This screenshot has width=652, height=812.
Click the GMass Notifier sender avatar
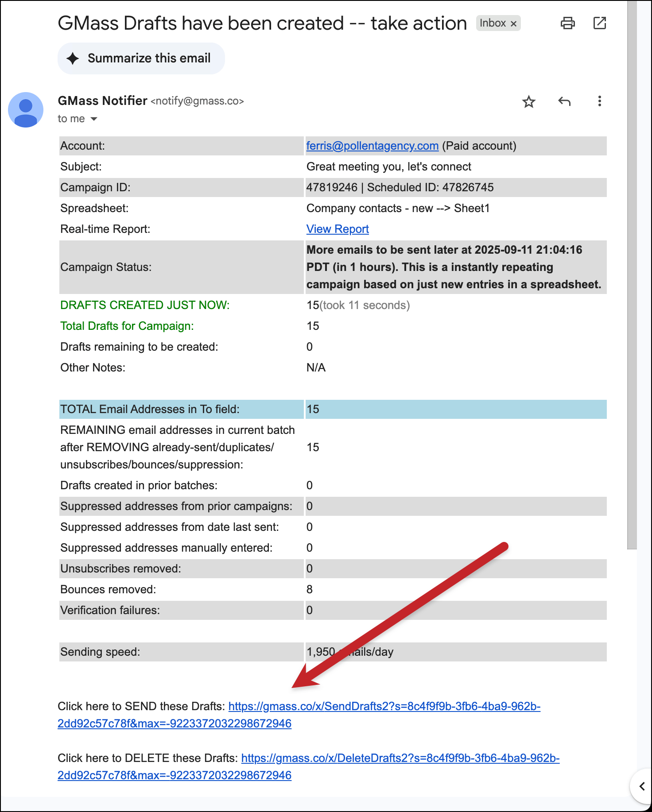pos(26,110)
